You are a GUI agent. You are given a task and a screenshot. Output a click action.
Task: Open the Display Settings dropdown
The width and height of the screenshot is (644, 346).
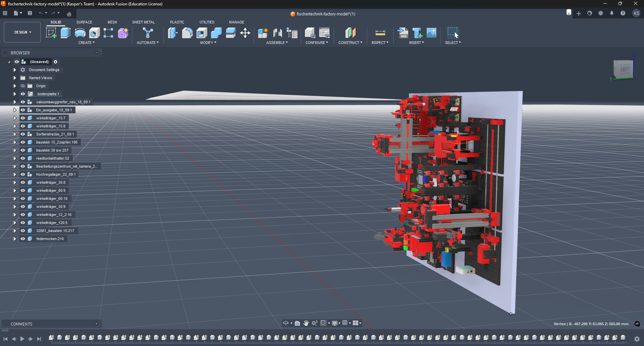tap(336, 323)
